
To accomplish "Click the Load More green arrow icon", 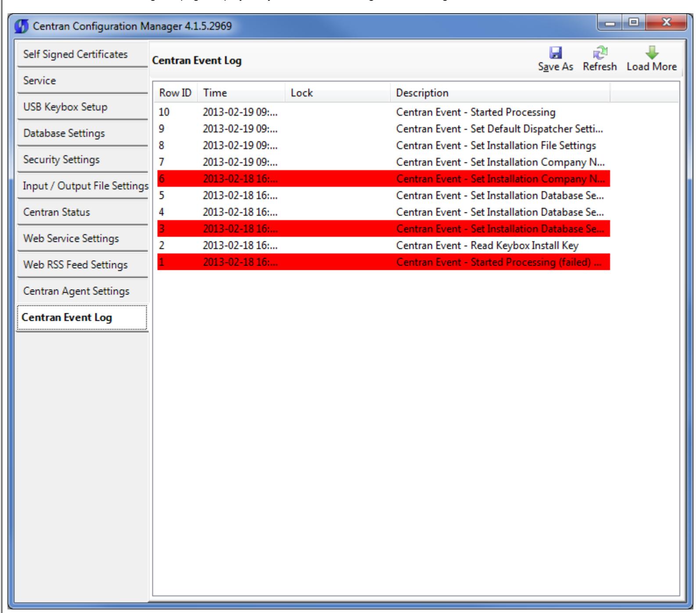I will [x=652, y=53].
